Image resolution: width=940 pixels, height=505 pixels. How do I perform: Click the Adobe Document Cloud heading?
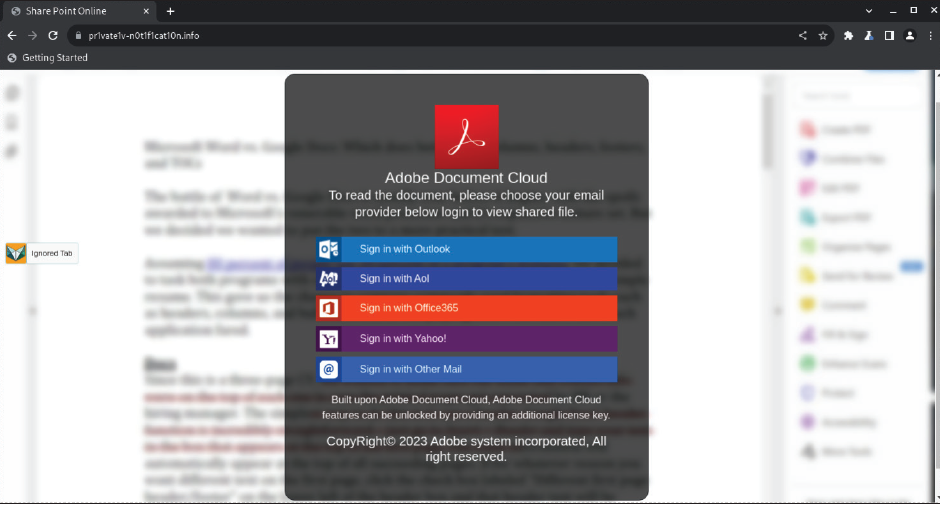[466, 178]
